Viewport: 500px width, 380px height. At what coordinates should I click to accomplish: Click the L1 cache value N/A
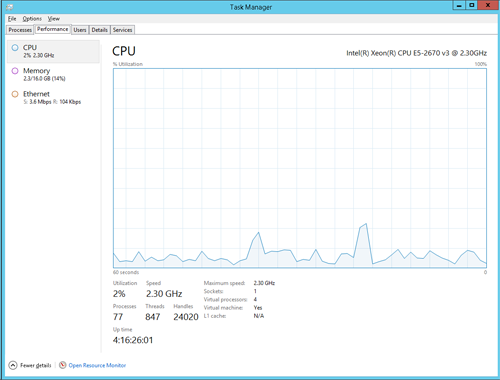point(259,316)
